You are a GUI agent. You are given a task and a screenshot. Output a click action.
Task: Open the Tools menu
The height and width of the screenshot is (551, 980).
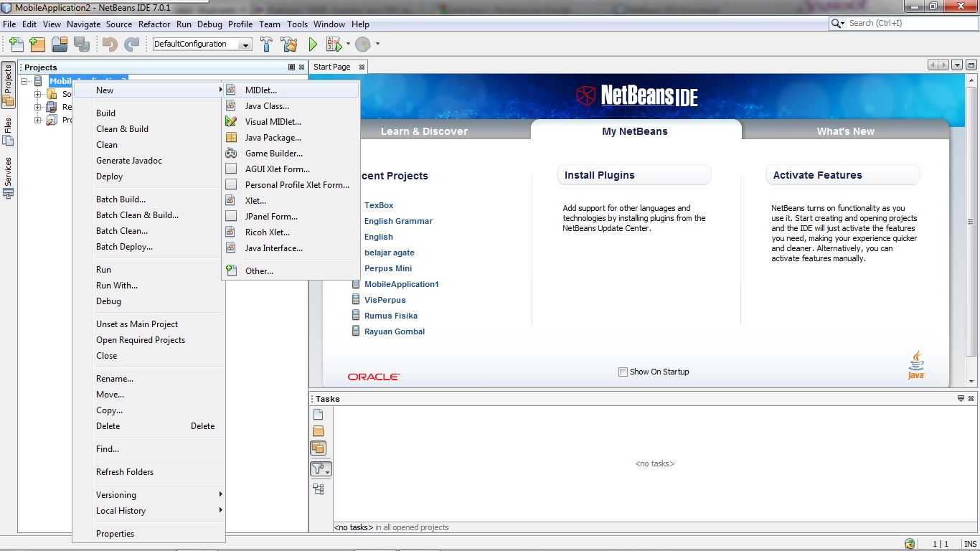297,24
